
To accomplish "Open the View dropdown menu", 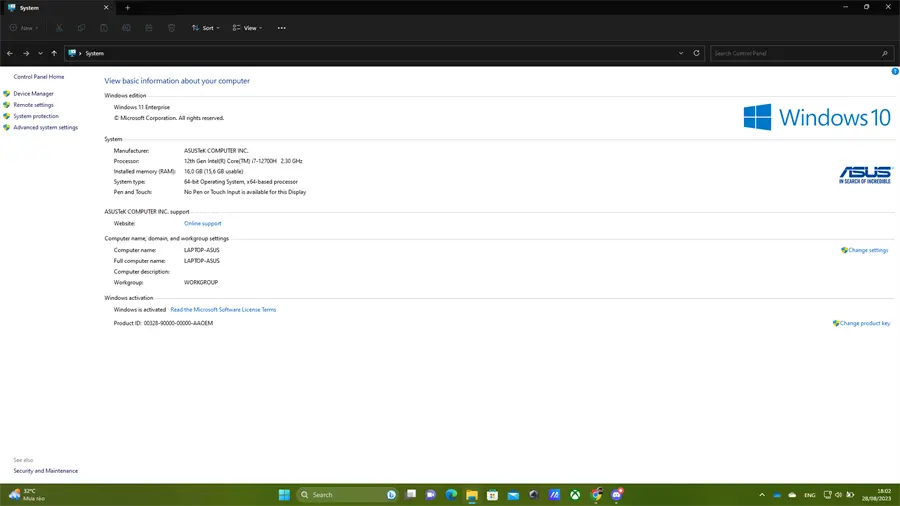I will click(247, 28).
